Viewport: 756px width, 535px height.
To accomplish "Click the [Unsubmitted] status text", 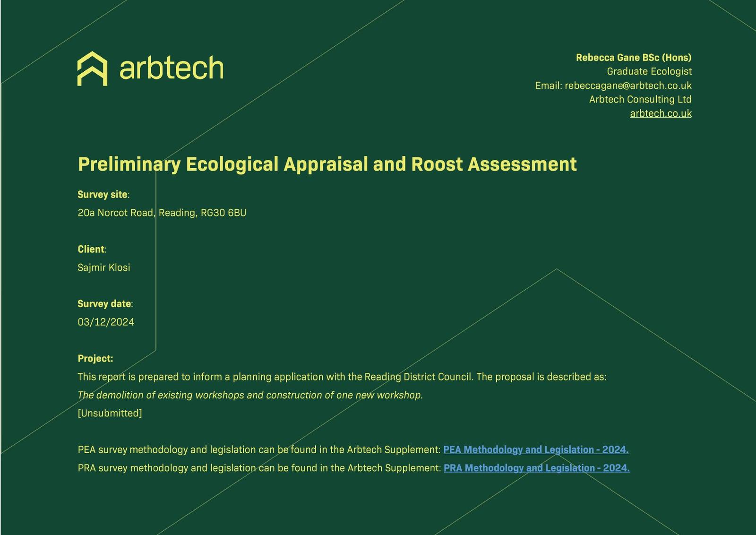I will point(110,413).
